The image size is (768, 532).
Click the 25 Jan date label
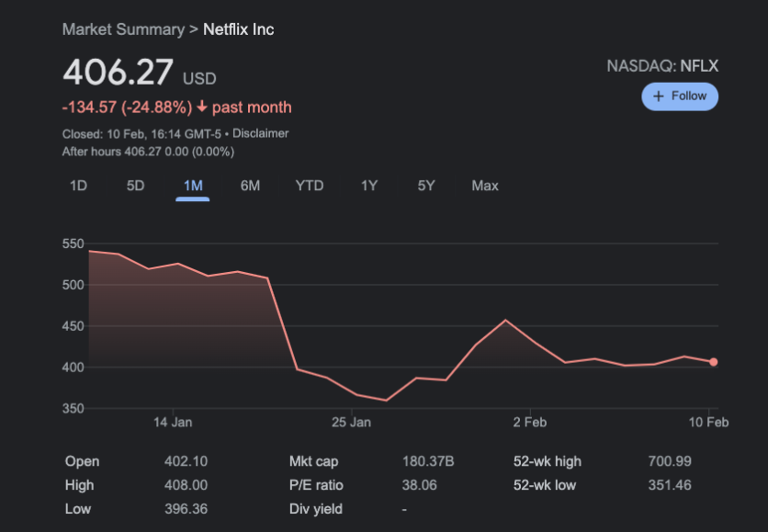351,423
